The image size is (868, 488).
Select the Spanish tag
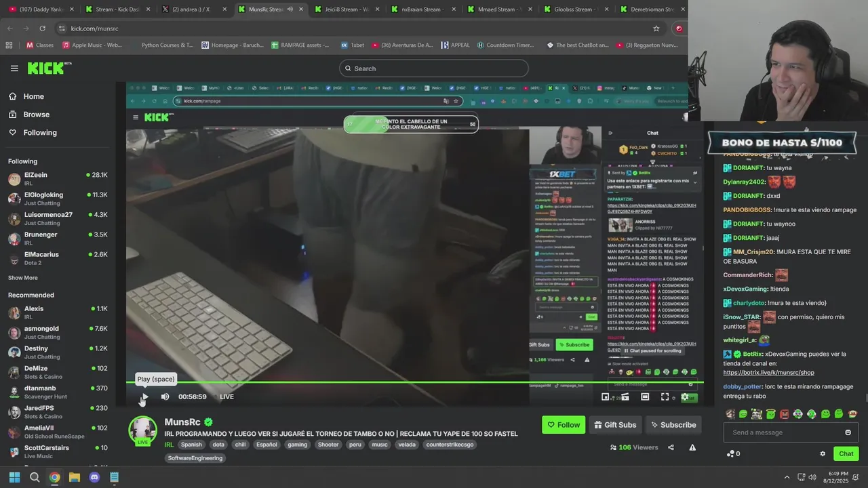[x=191, y=445]
